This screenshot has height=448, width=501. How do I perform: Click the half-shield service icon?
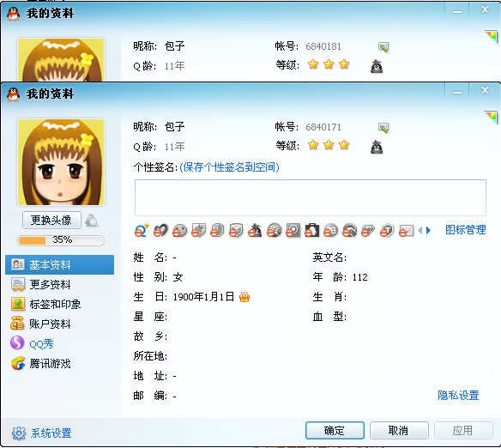click(217, 230)
